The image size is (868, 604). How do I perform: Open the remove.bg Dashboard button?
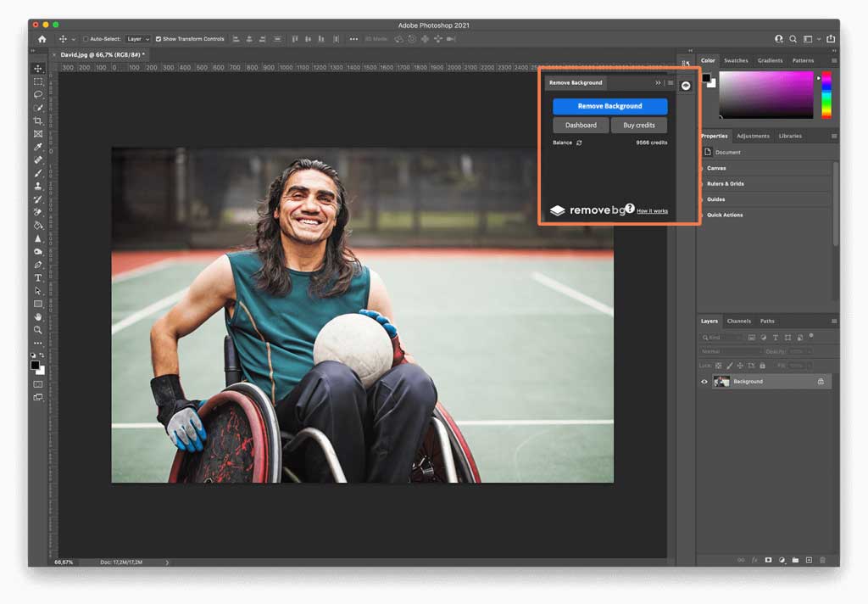[581, 126]
